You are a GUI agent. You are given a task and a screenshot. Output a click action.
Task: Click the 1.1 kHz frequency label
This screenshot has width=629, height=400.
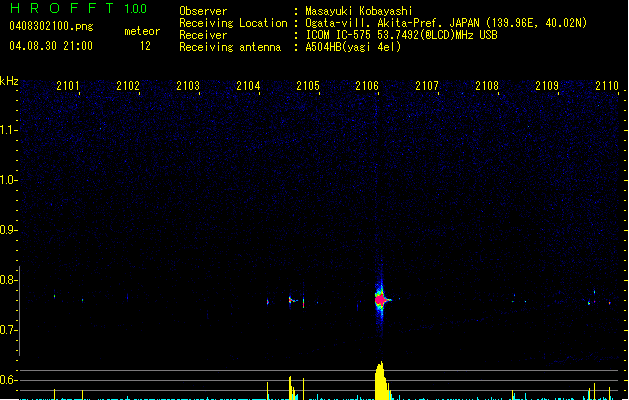click(8, 130)
